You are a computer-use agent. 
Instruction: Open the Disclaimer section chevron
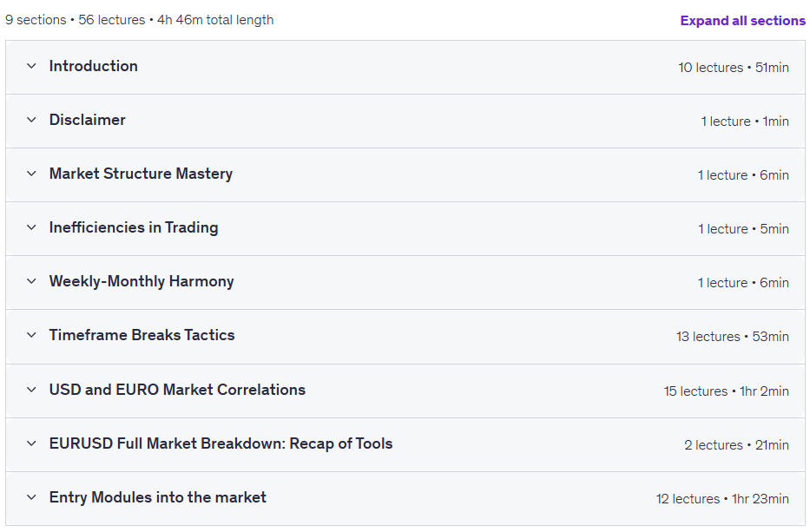(31, 120)
